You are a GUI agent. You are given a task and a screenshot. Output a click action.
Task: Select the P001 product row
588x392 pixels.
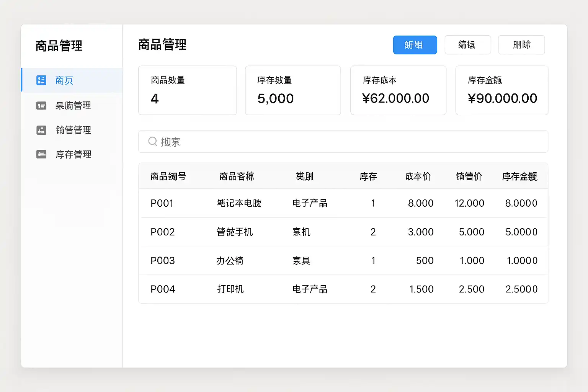tap(343, 203)
